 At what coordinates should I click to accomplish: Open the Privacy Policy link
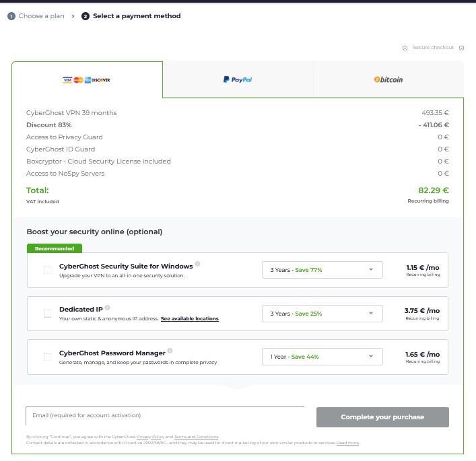(x=150, y=437)
